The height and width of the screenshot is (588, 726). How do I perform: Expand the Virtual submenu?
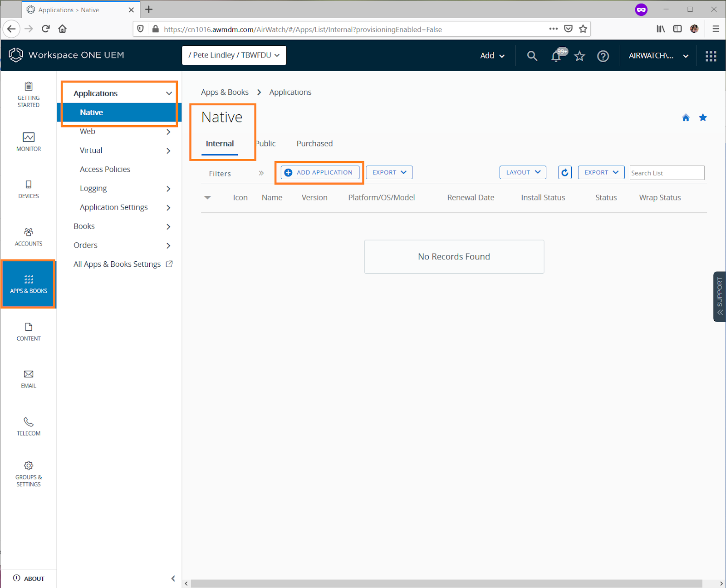click(x=168, y=151)
